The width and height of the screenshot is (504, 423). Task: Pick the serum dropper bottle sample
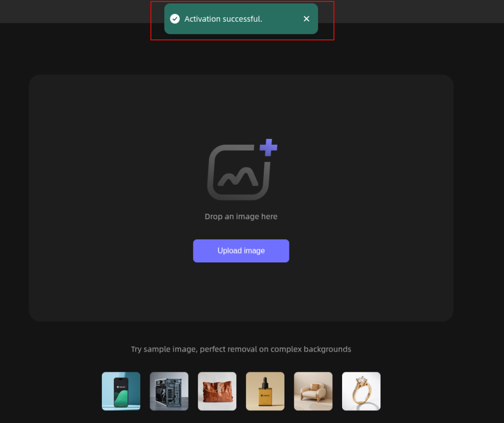click(265, 391)
